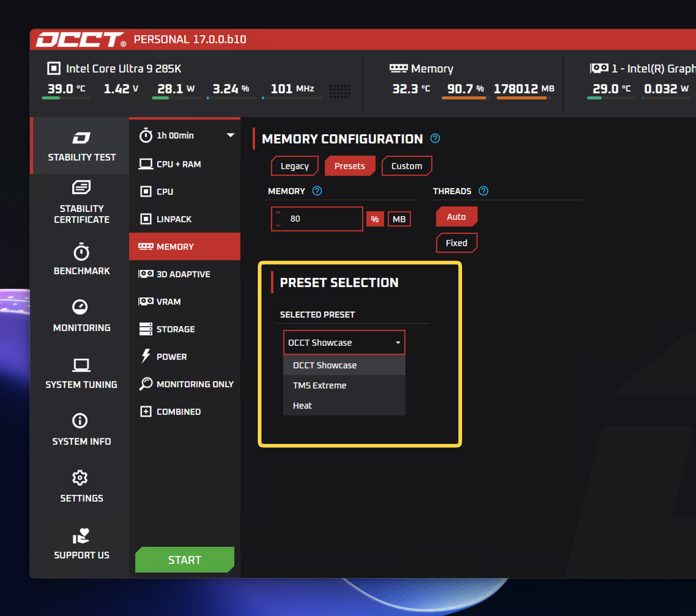Click the Monitoring gauge icon

point(80,307)
